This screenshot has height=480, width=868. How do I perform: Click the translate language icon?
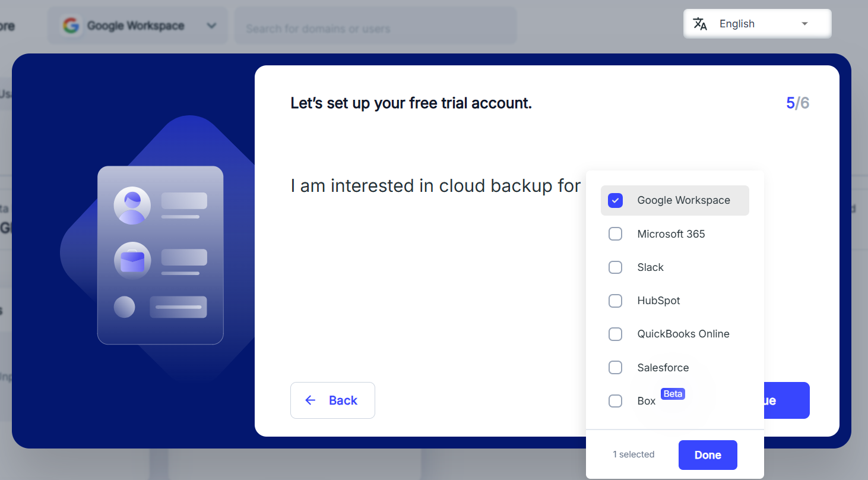pos(701,24)
